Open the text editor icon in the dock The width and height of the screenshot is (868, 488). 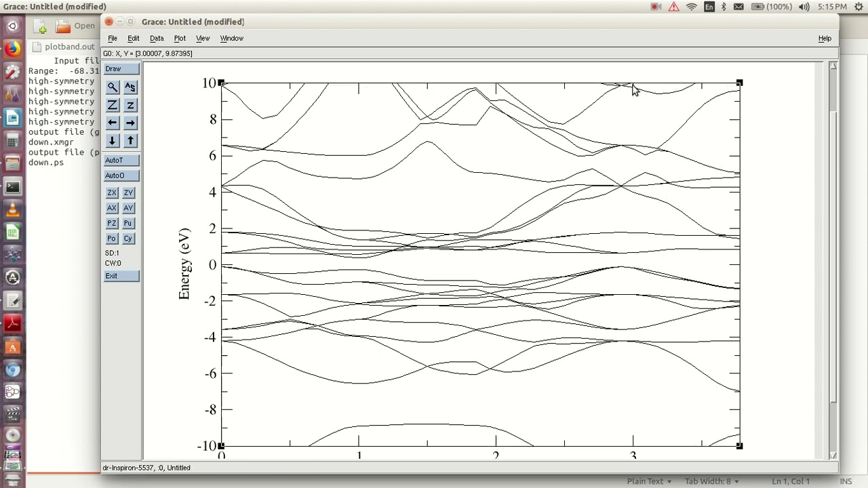[x=13, y=301]
